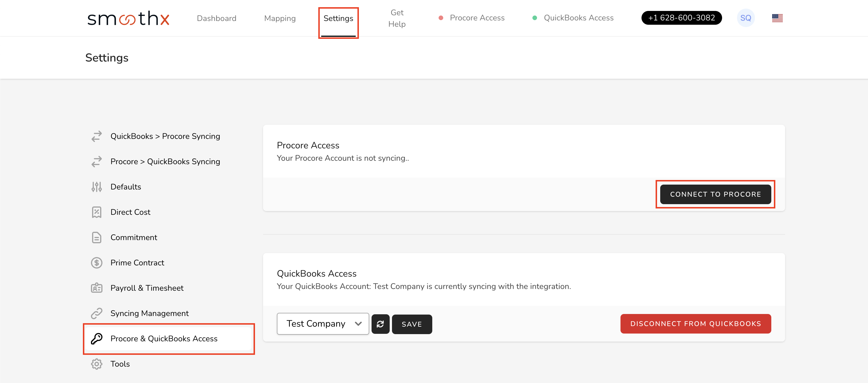
Task: Click the Direct Cost receipt icon
Action: click(97, 212)
